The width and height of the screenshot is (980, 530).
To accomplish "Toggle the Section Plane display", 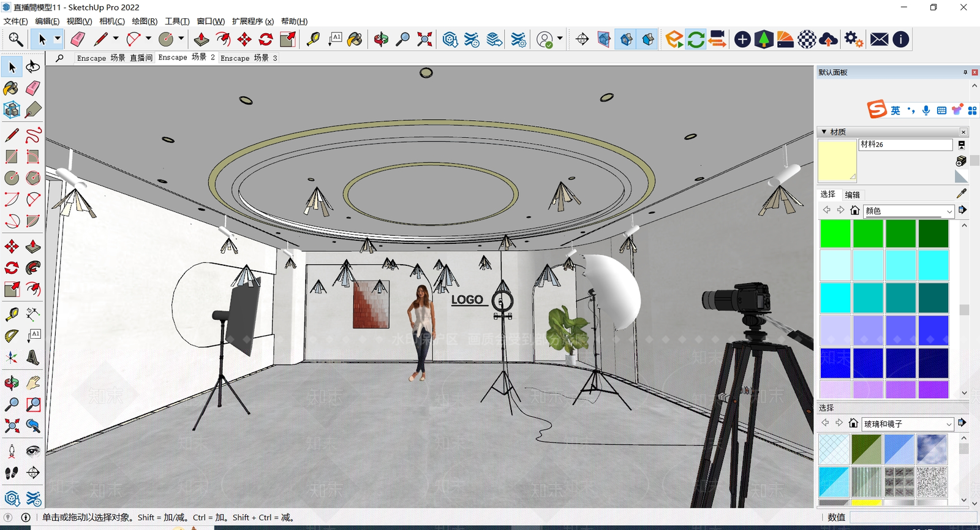I will pyautogui.click(x=604, y=39).
